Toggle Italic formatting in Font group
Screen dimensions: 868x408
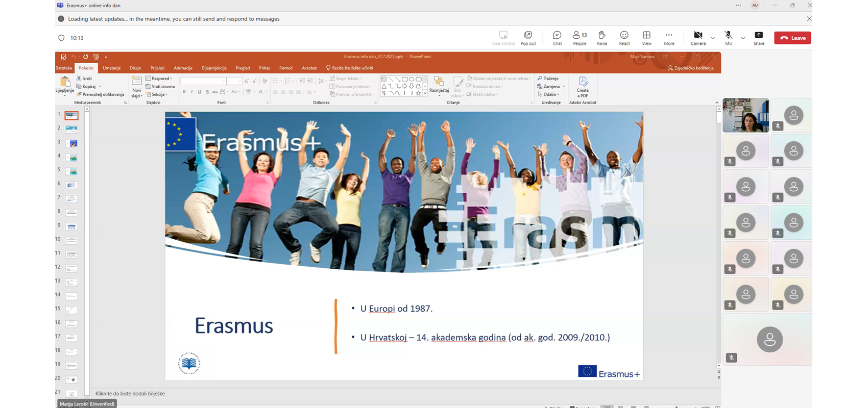tap(191, 92)
